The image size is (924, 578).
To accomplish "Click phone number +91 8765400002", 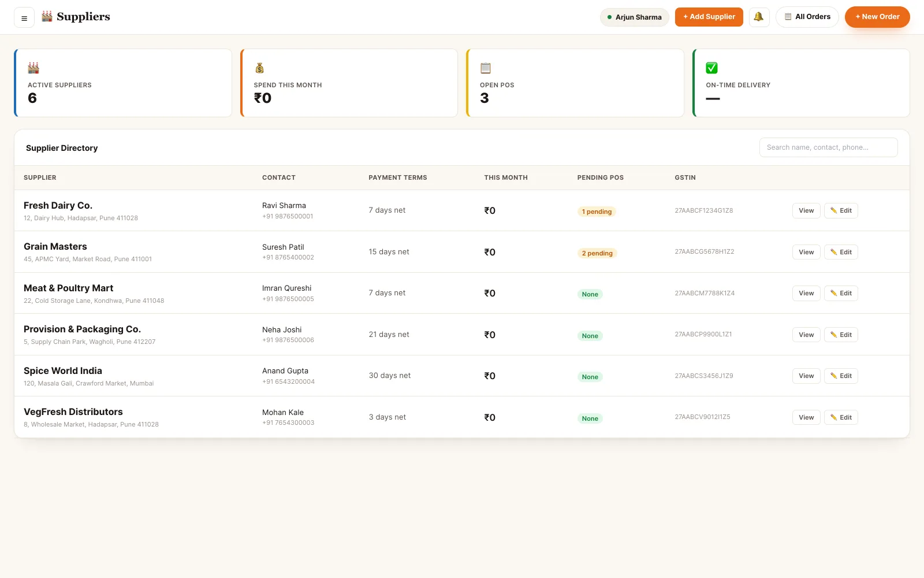I will [x=288, y=257].
